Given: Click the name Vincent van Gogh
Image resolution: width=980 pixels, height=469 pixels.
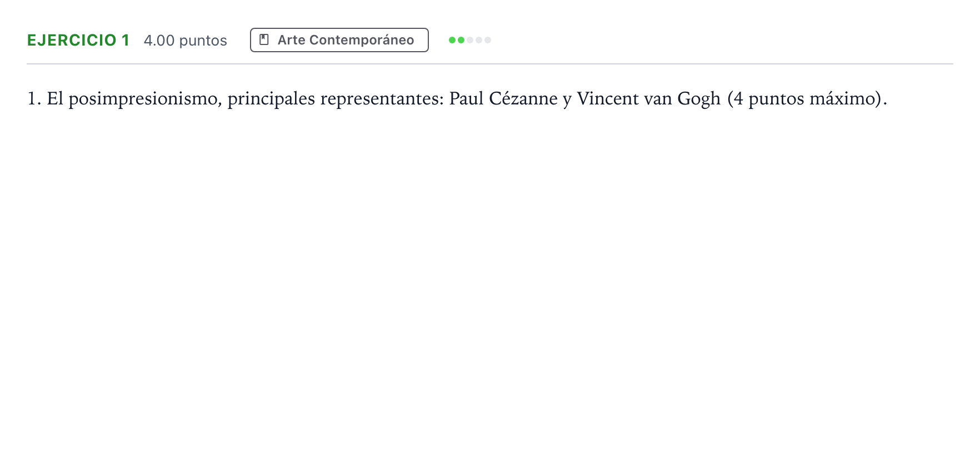Looking at the screenshot, I should tap(649, 99).
